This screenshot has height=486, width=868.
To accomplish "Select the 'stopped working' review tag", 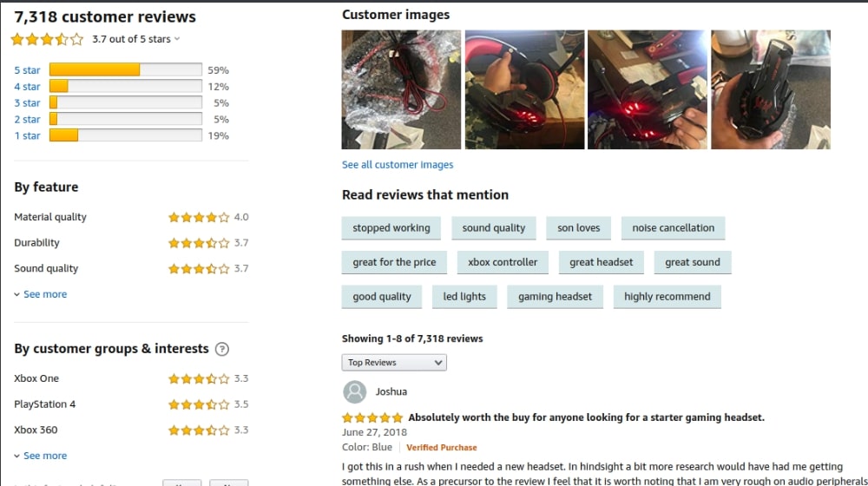I will (x=391, y=228).
